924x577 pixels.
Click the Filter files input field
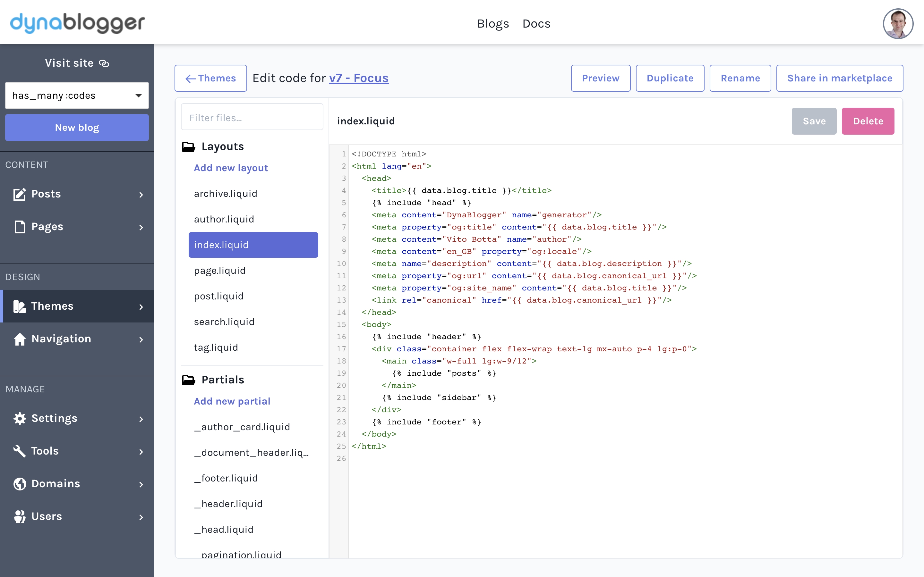tap(252, 118)
